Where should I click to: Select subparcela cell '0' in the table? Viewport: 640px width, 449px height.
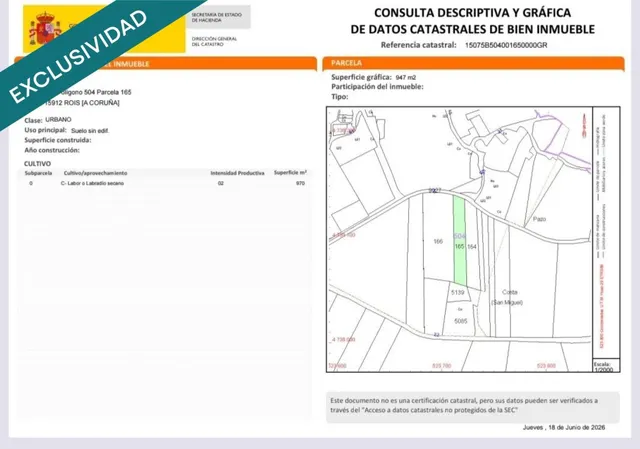tap(31, 184)
